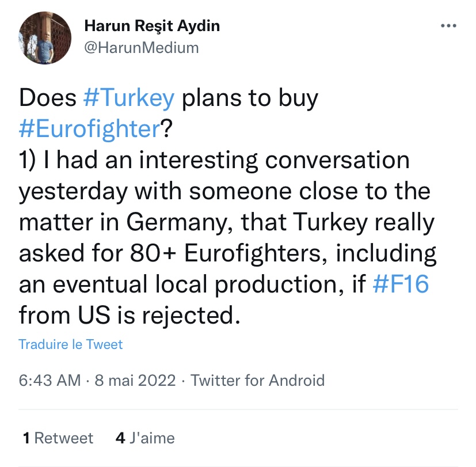Click the 6:43 AM timestamp
This screenshot has width=476, height=467.
tap(48, 380)
